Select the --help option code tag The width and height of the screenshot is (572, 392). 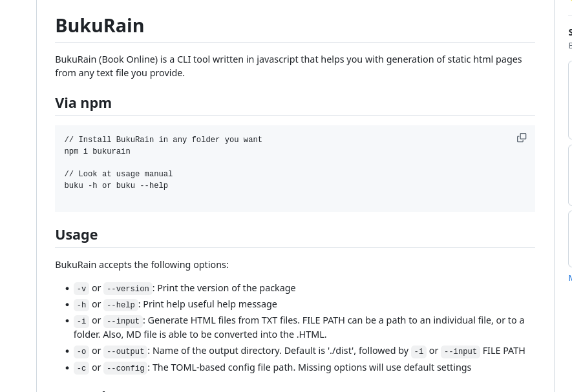point(121,305)
